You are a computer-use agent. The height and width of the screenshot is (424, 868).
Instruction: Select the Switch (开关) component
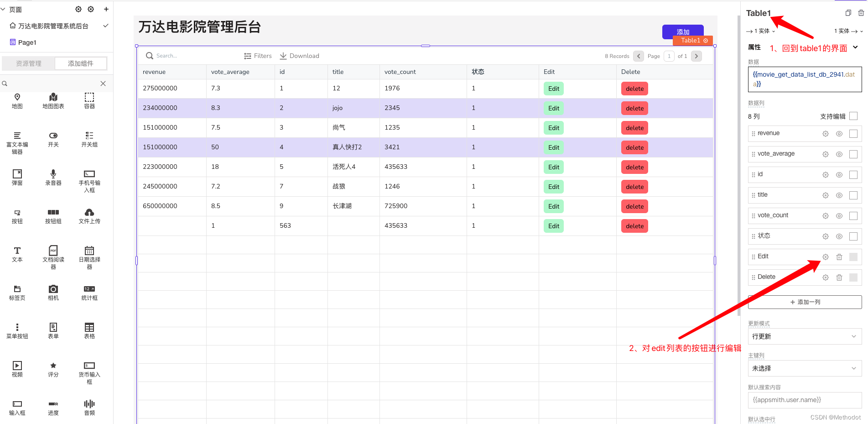pyautogui.click(x=53, y=139)
